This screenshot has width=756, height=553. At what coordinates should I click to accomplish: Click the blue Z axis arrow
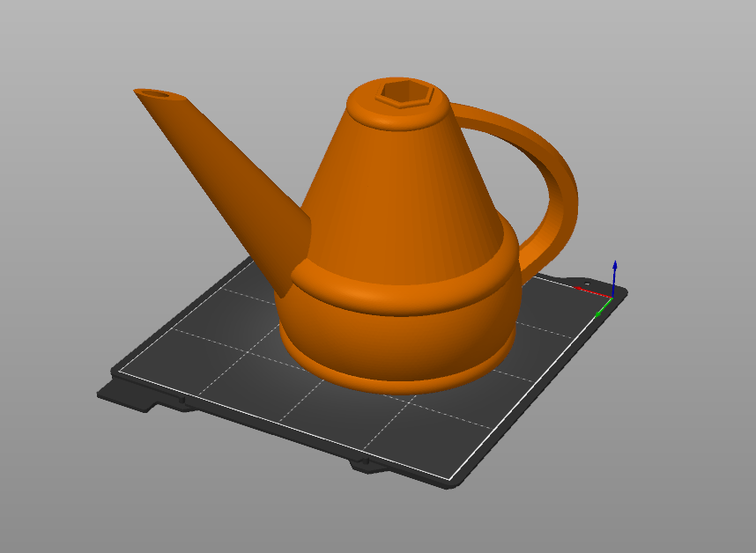(614, 278)
